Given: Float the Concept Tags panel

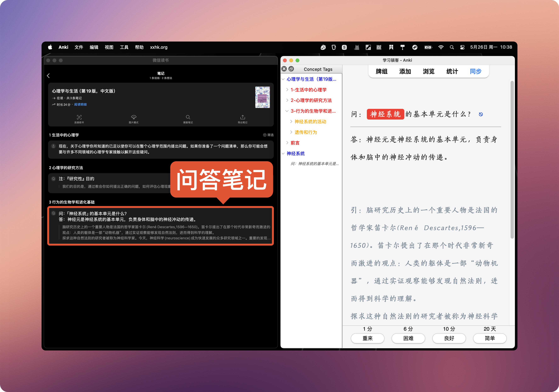Looking at the screenshot, I should click(291, 69).
